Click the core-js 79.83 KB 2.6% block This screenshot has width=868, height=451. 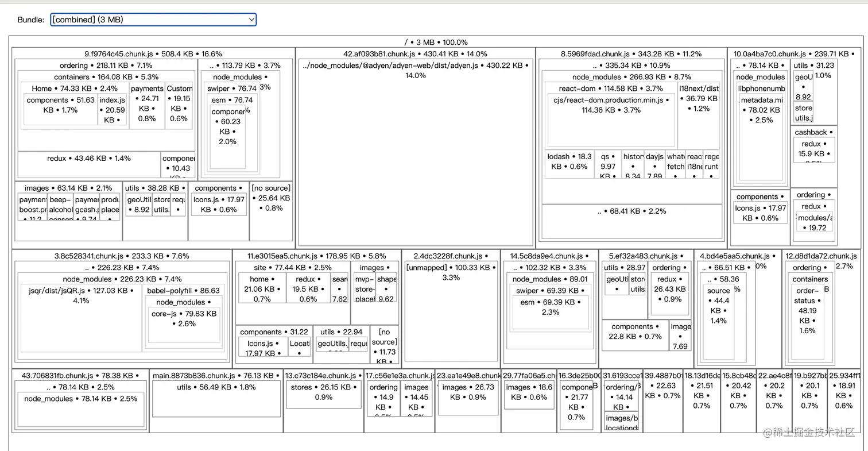tap(183, 325)
